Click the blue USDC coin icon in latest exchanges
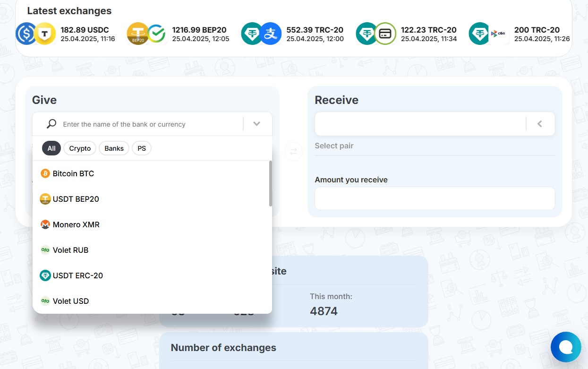588x369 pixels. click(26, 34)
